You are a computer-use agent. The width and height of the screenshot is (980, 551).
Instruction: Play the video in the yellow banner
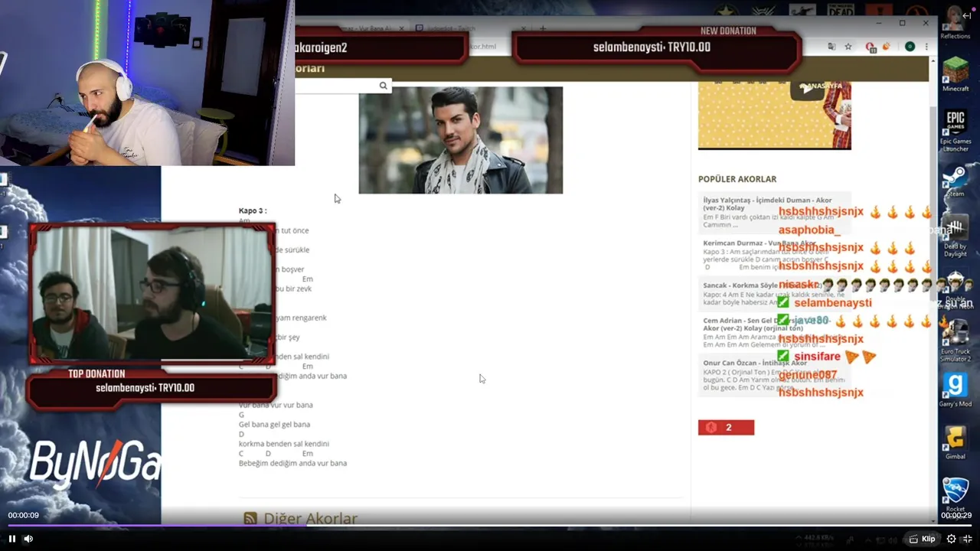(x=808, y=88)
